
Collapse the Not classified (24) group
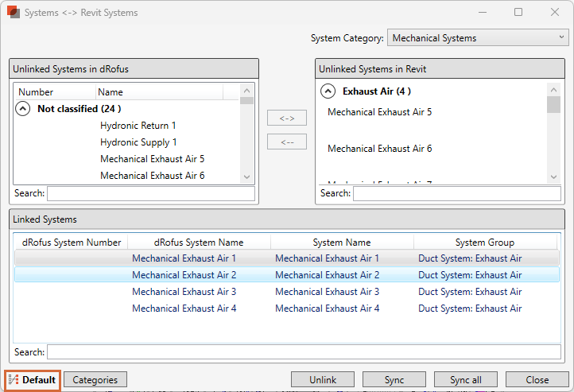click(24, 109)
